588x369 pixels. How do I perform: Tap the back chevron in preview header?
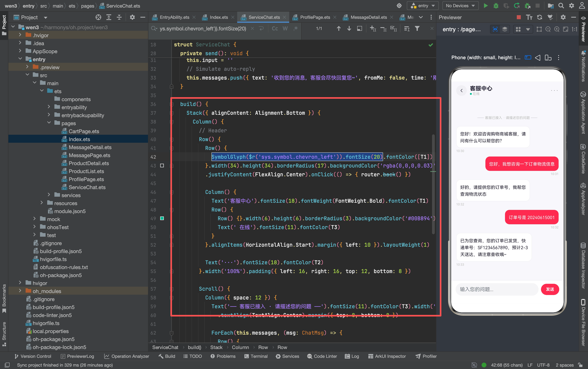(461, 91)
